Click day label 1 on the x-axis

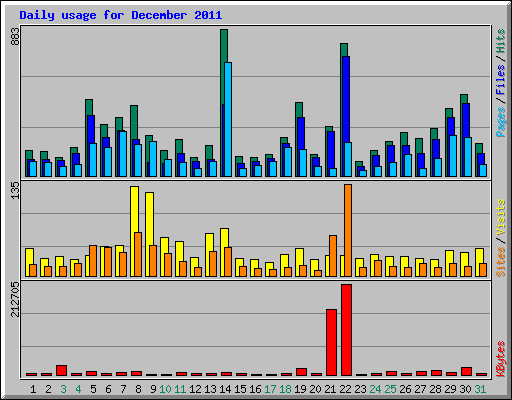33,389
